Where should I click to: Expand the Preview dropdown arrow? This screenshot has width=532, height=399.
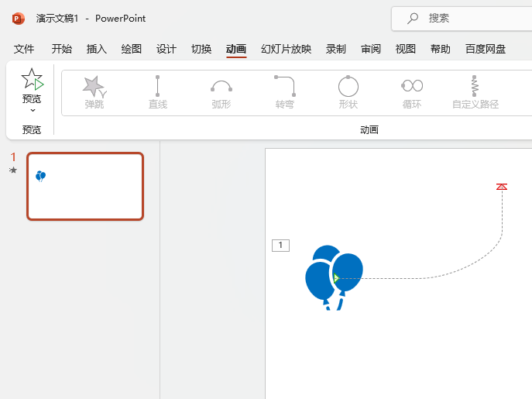33,110
